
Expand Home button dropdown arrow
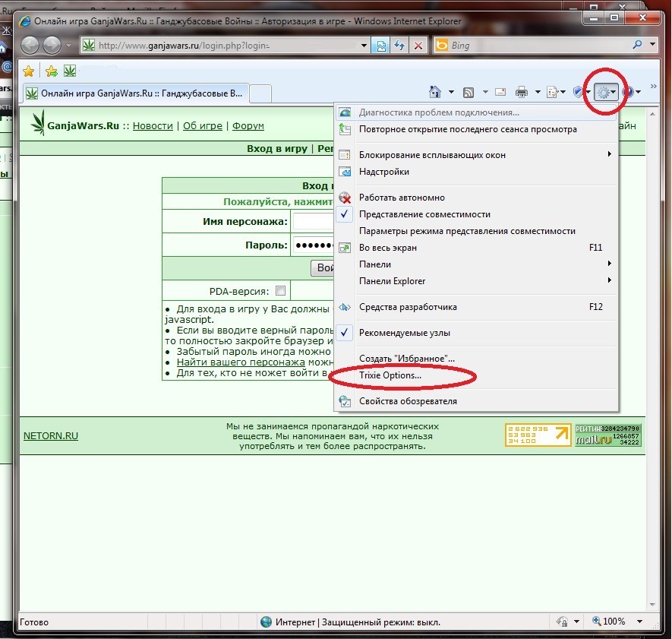pyautogui.click(x=451, y=92)
